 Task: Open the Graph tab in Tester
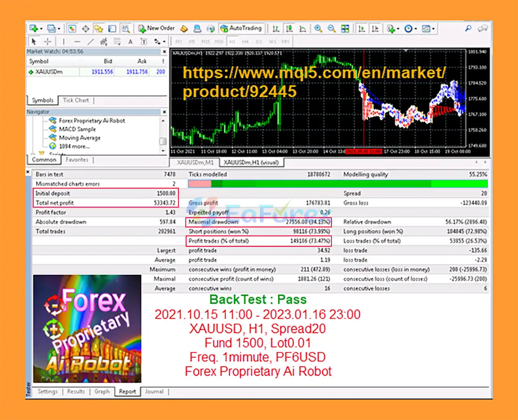coord(102,391)
